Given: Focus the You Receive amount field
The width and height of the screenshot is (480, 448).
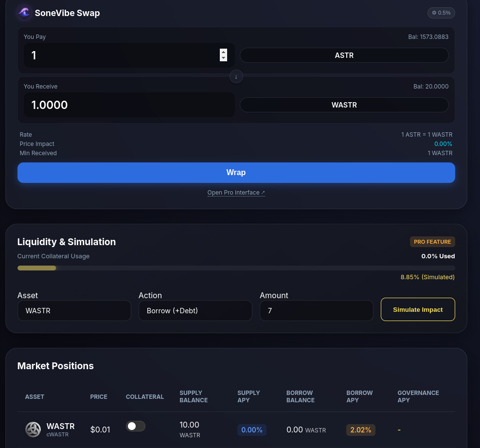Looking at the screenshot, I should click(x=129, y=105).
